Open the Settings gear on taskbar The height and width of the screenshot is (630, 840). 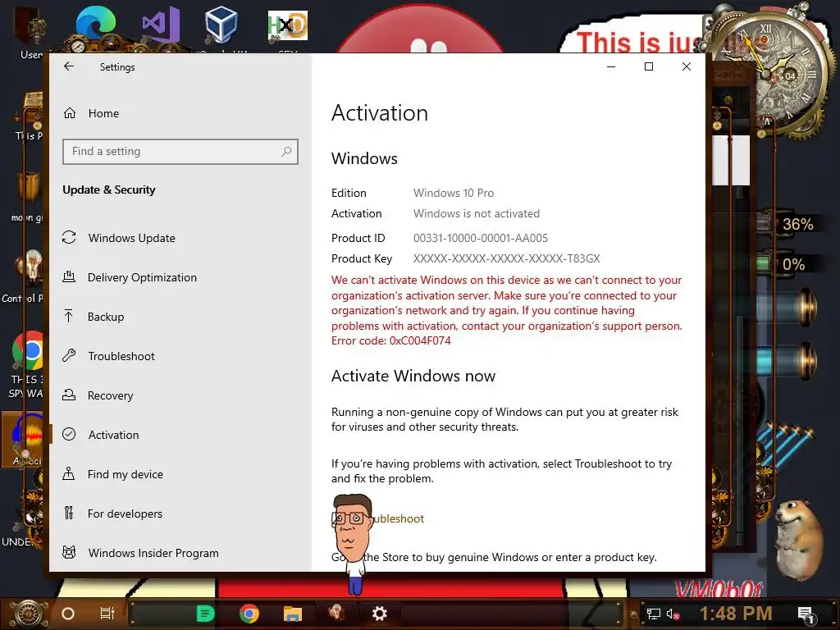click(x=379, y=614)
